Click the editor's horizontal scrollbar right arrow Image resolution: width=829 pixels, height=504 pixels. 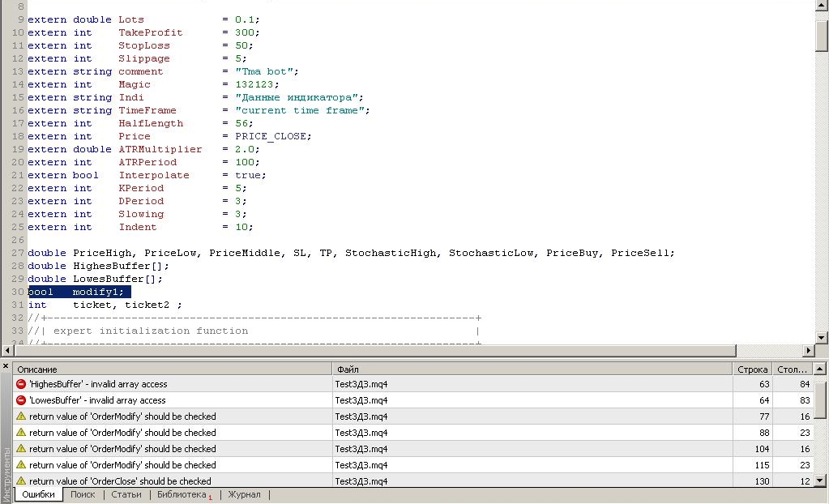pos(809,350)
